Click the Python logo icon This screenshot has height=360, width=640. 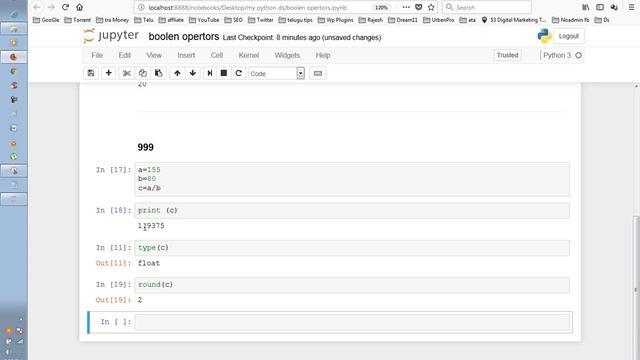pos(544,36)
